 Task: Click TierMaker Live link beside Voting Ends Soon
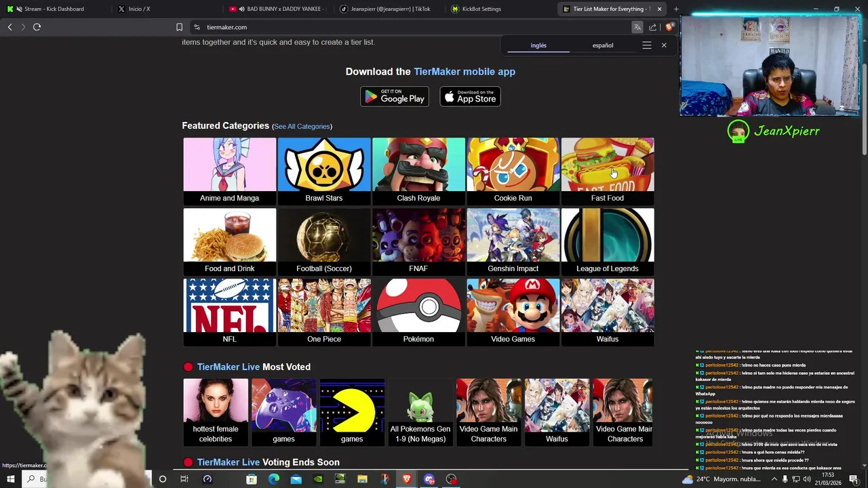tap(229, 462)
